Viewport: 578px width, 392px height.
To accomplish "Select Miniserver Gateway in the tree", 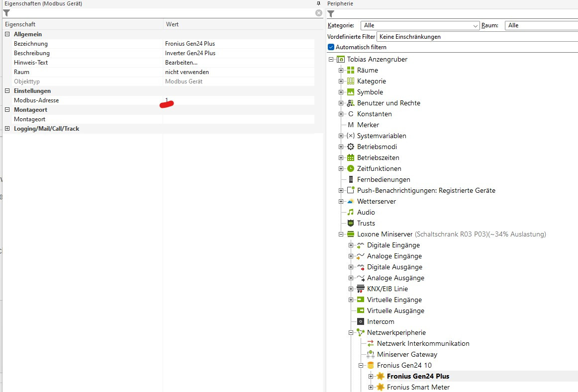I will 407,354.
